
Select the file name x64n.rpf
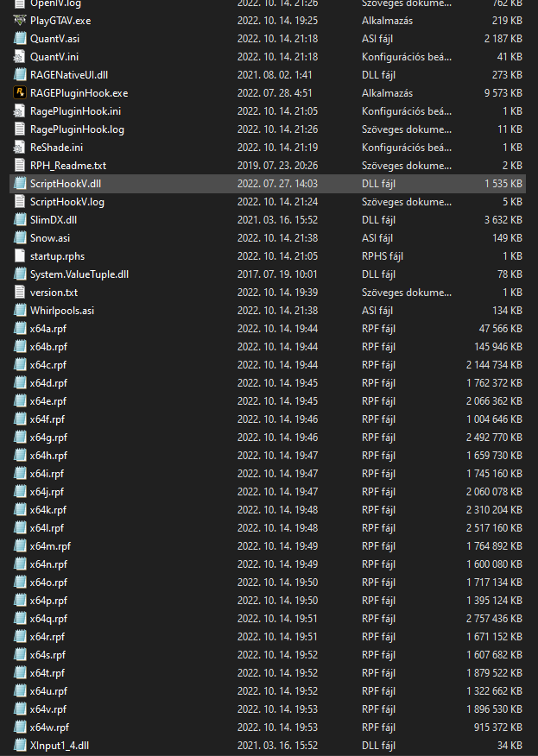[48, 564]
